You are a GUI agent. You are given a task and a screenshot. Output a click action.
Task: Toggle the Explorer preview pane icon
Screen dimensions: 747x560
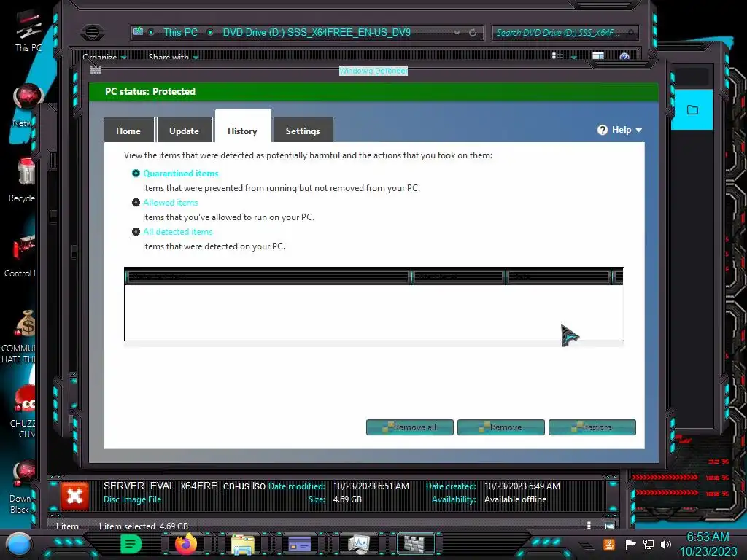(x=598, y=56)
